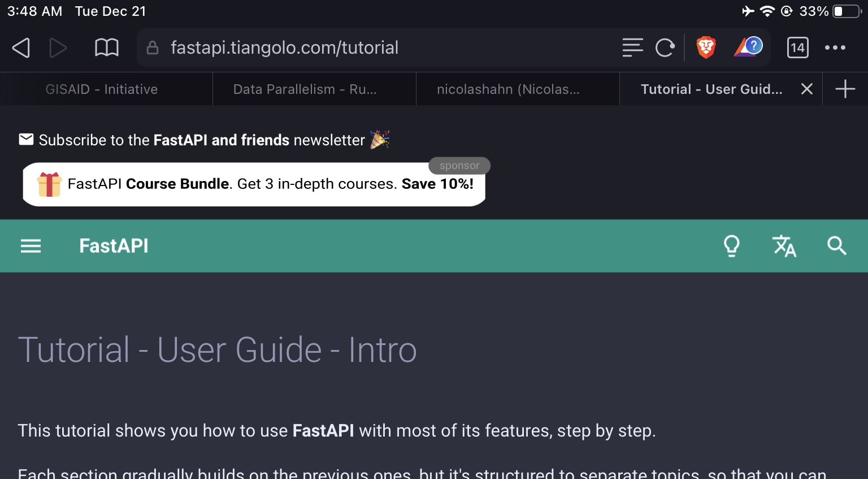
Task: Click the Brave Shields lion icon
Action: pyautogui.click(x=706, y=48)
